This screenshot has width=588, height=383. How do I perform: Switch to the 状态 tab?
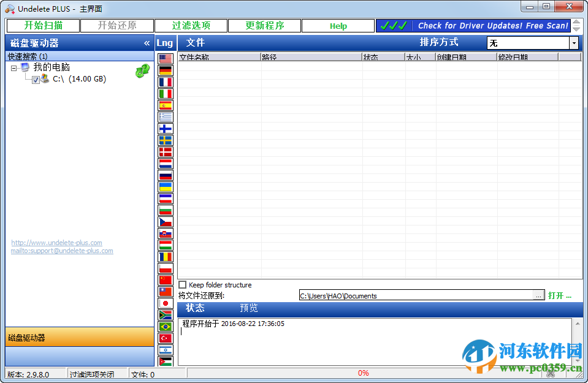point(195,308)
